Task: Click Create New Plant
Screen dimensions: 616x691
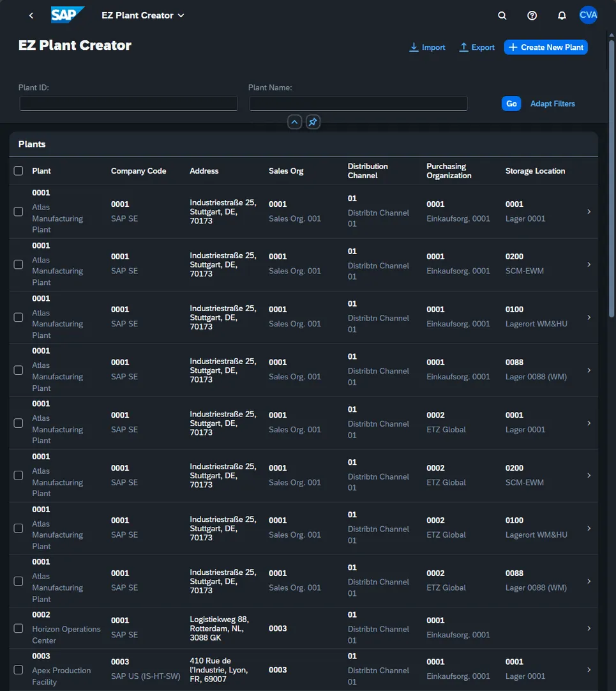Action: (546, 47)
